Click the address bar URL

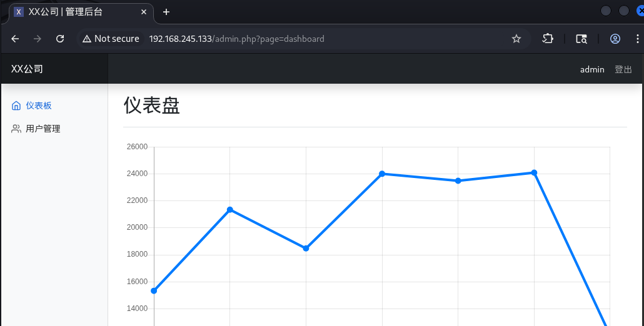tap(236, 39)
